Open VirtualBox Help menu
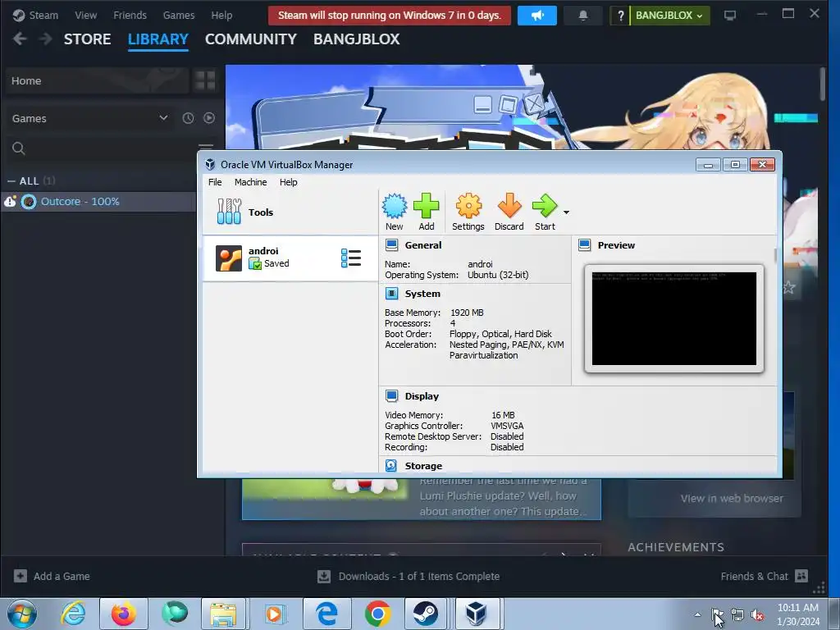The width and height of the screenshot is (840, 630). pyautogui.click(x=288, y=182)
